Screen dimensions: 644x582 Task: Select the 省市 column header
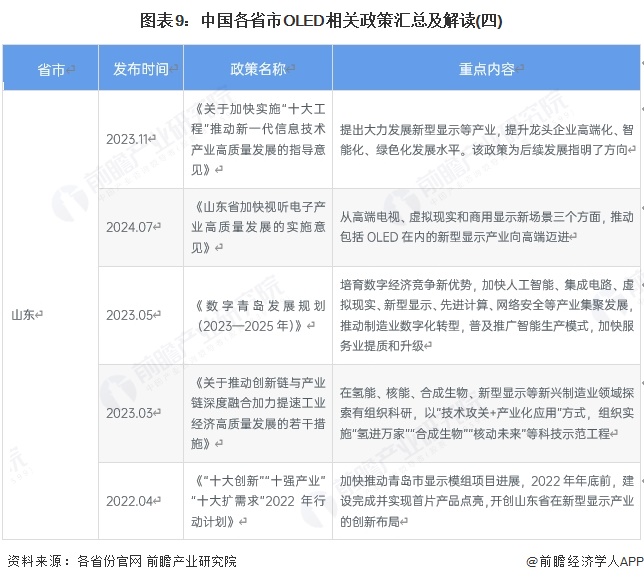52,69
